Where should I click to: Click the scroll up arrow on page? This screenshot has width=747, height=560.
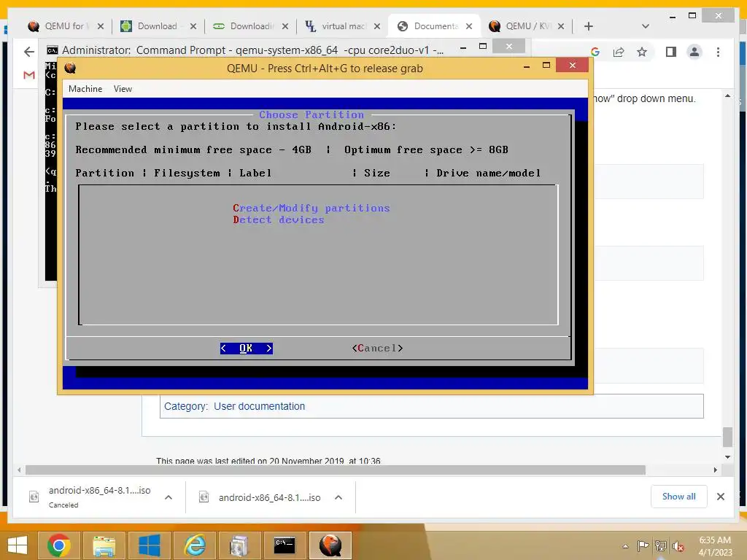727,96
